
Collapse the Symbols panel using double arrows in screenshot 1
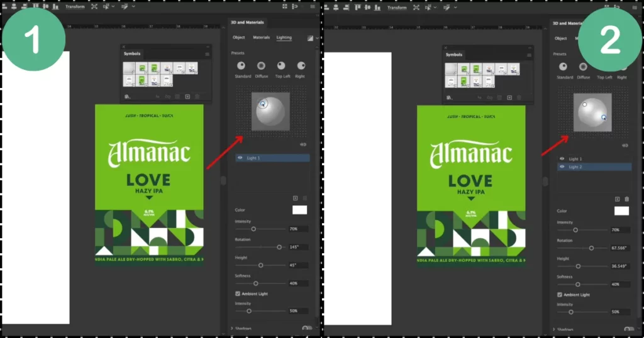208,46
